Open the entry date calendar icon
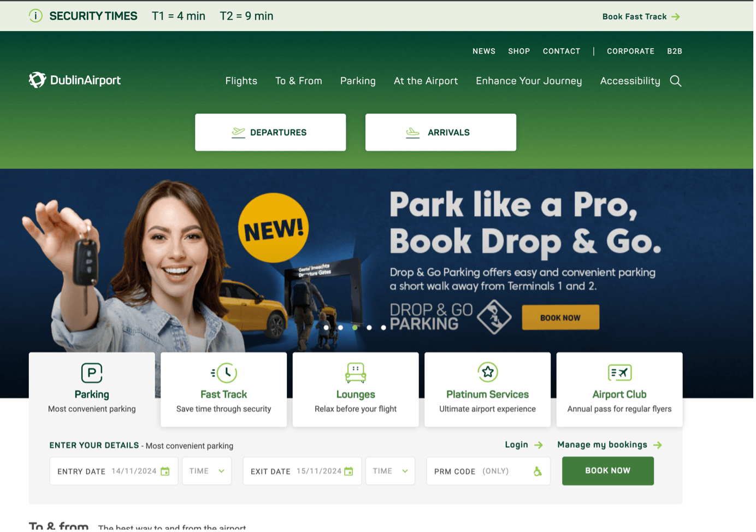The image size is (756, 532). [166, 472]
